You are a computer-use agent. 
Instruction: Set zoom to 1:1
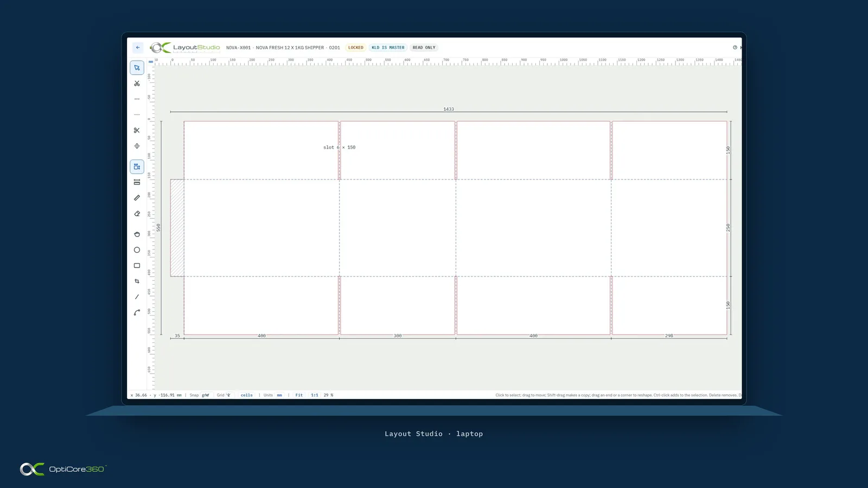coord(315,395)
